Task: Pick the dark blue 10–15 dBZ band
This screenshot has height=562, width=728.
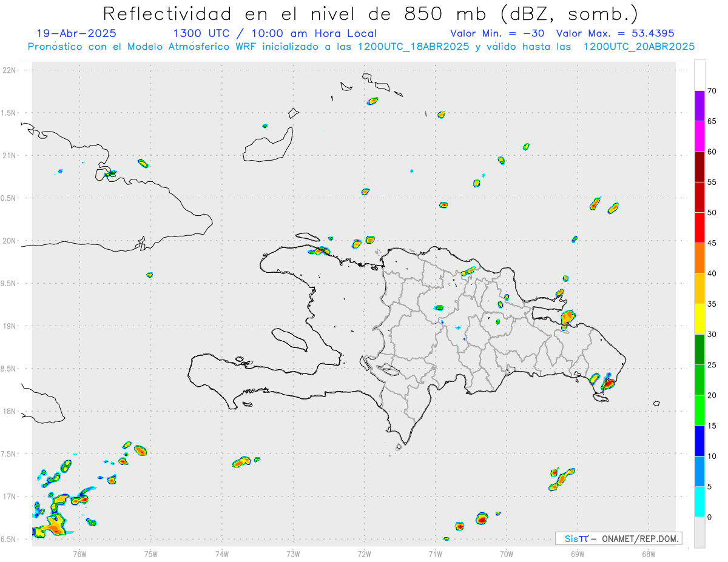Action: point(699,441)
